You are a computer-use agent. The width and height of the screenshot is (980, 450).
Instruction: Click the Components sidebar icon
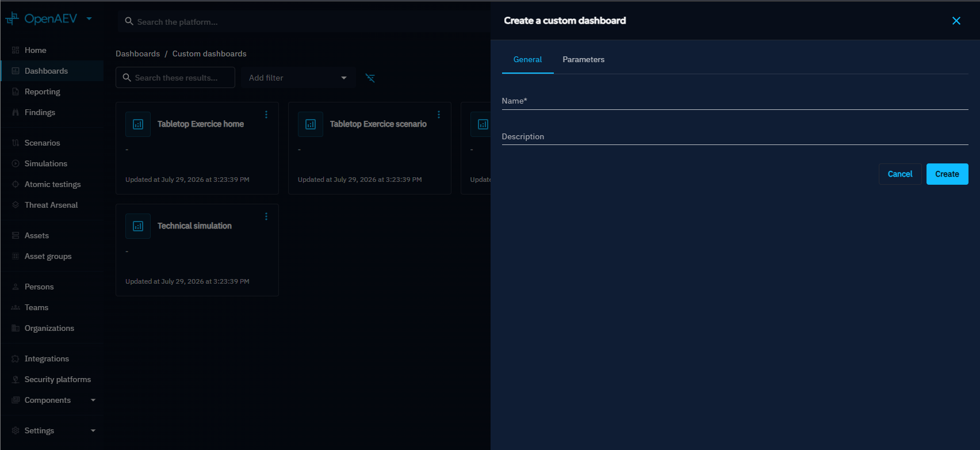click(x=16, y=400)
